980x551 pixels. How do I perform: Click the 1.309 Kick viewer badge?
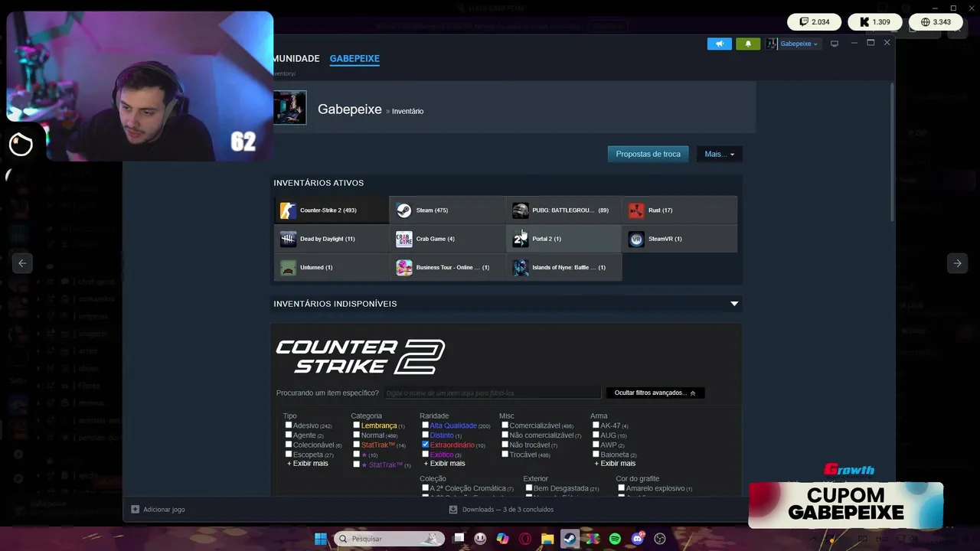[874, 22]
